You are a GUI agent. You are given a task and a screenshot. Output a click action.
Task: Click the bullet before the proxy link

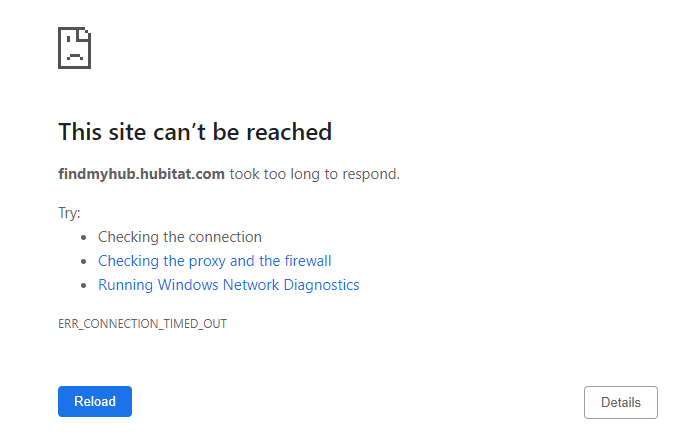(83, 262)
